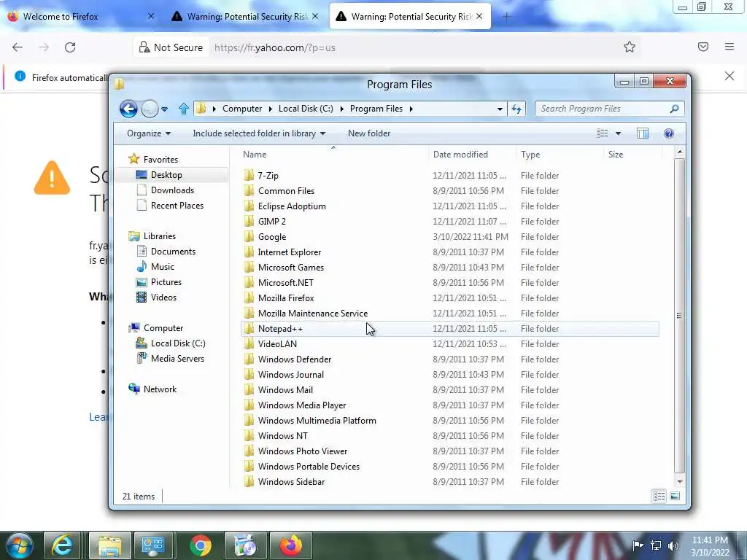
Task: Open Explorer Help icon
Action: coord(669,133)
